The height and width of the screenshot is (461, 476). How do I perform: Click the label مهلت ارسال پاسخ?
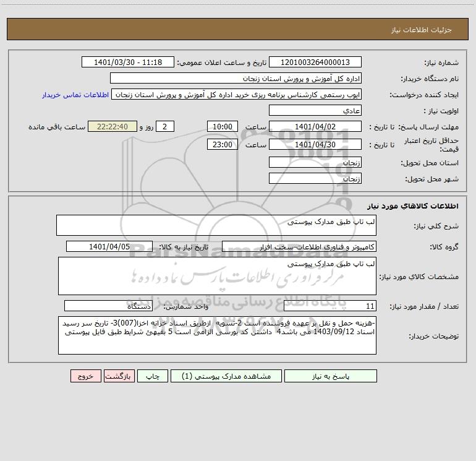tap(428, 127)
